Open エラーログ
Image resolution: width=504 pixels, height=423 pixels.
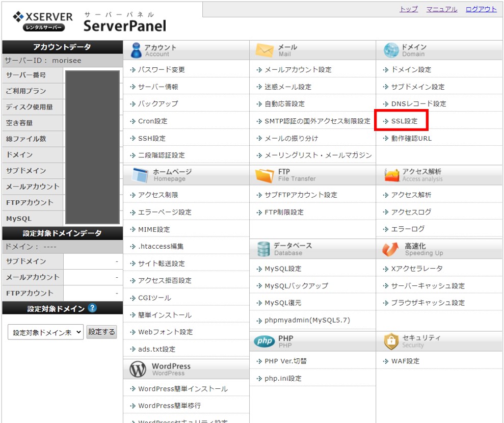pos(408,229)
